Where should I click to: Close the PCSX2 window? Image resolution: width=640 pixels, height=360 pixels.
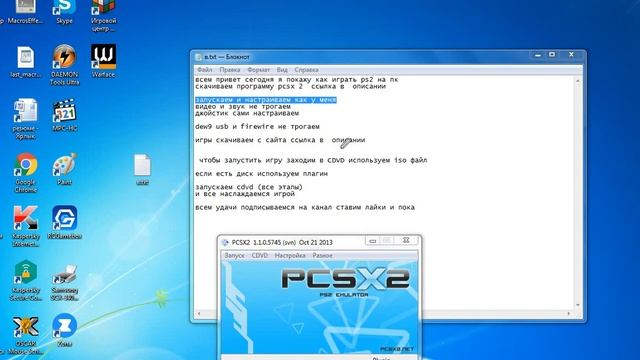[x=406, y=240]
